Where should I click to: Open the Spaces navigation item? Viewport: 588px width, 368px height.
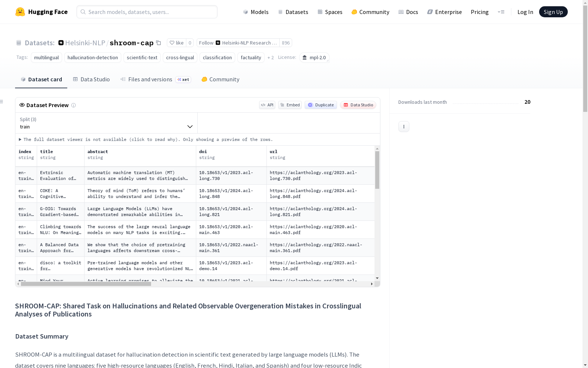[x=330, y=12]
